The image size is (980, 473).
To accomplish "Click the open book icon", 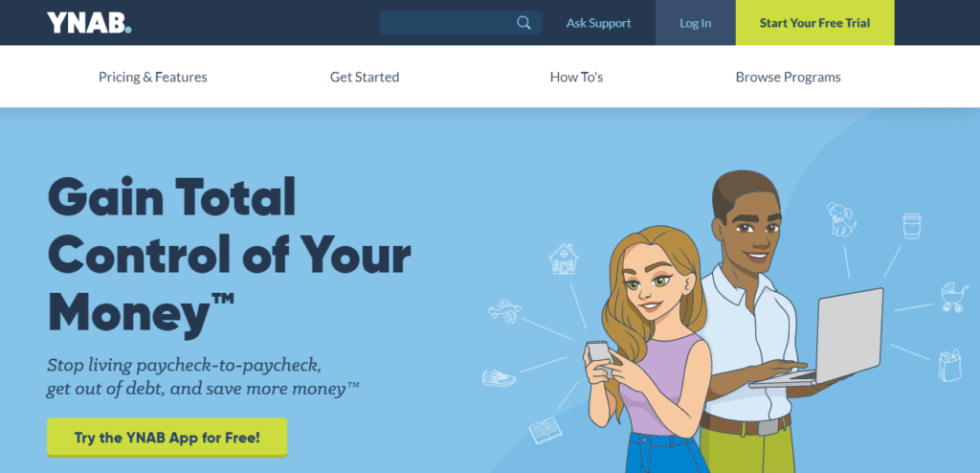I will click(x=545, y=431).
